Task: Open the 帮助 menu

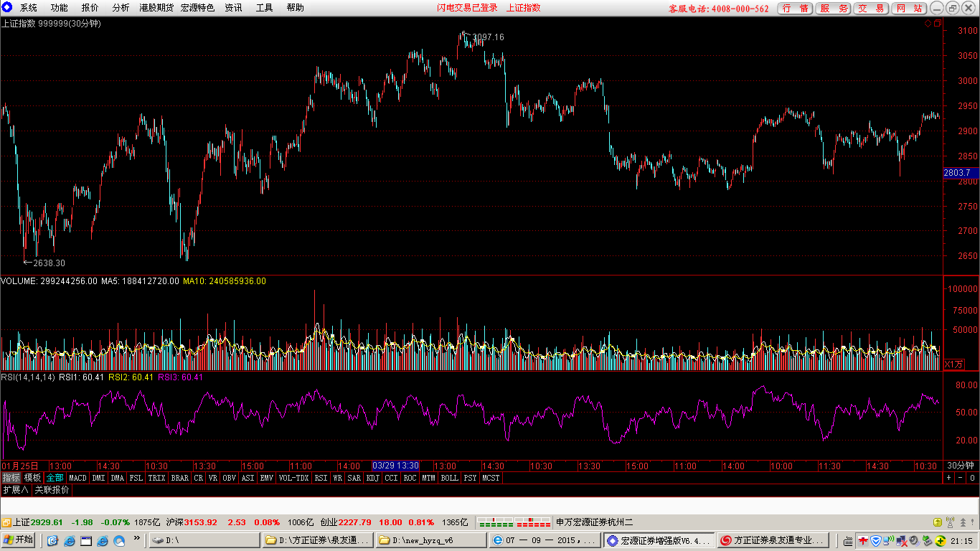Action: tap(295, 8)
